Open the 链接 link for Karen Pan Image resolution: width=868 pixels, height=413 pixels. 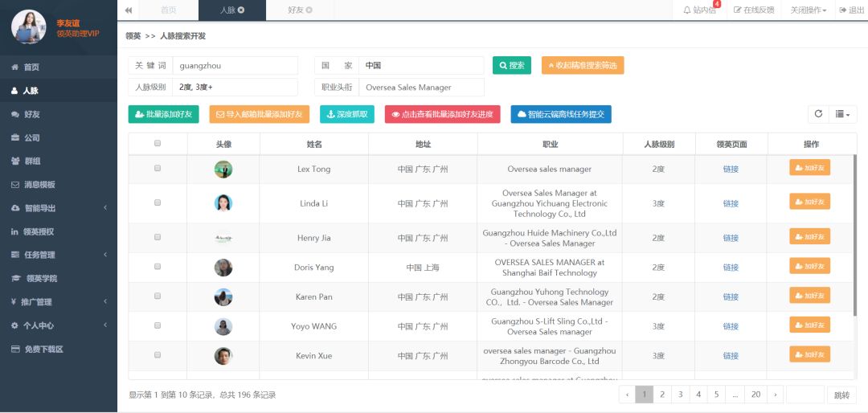click(x=731, y=297)
